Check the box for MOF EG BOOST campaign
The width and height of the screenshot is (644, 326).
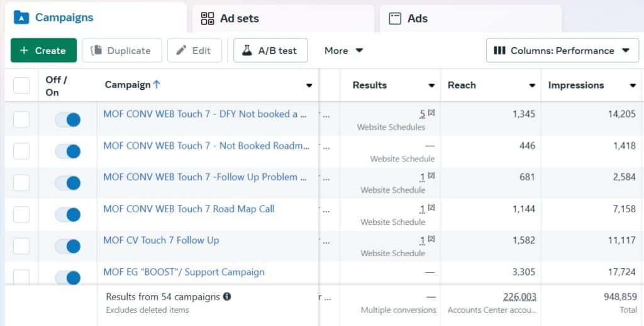[21, 277]
